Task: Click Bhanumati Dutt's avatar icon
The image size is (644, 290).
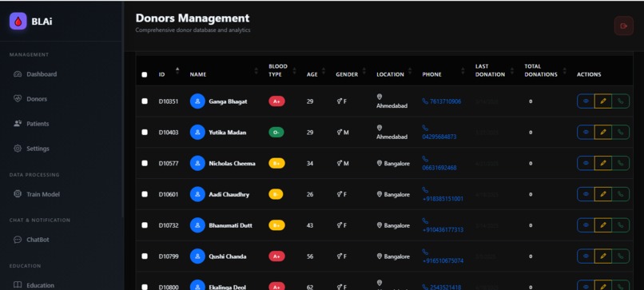Action: click(197, 225)
